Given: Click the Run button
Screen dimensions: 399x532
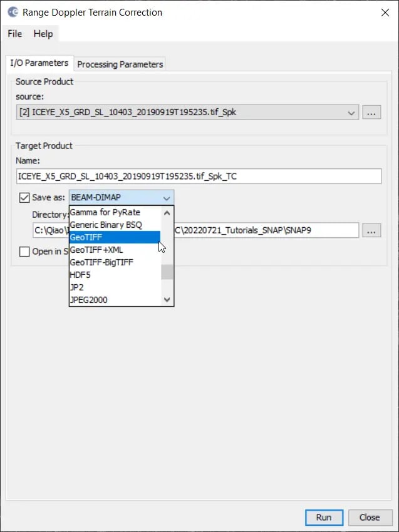Looking at the screenshot, I should click(x=324, y=518).
